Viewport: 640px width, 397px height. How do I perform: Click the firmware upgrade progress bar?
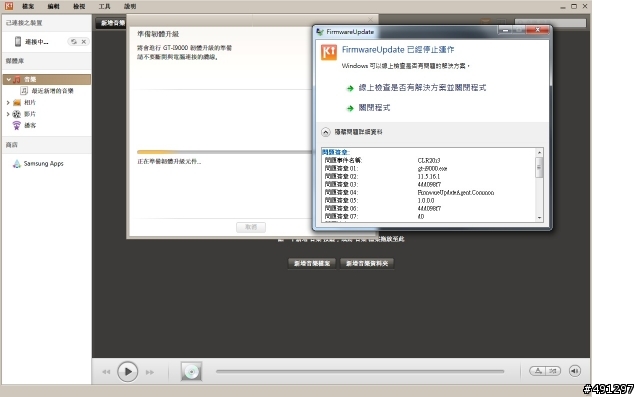point(224,152)
